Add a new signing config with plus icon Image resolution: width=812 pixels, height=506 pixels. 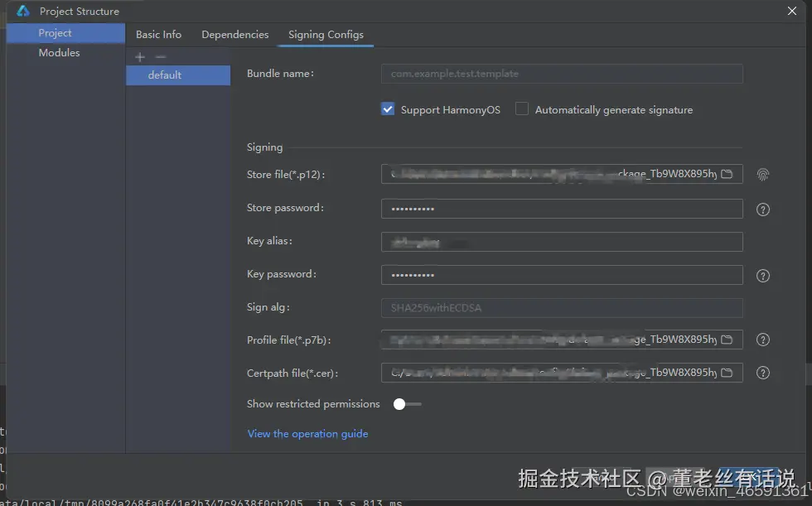pyautogui.click(x=139, y=56)
